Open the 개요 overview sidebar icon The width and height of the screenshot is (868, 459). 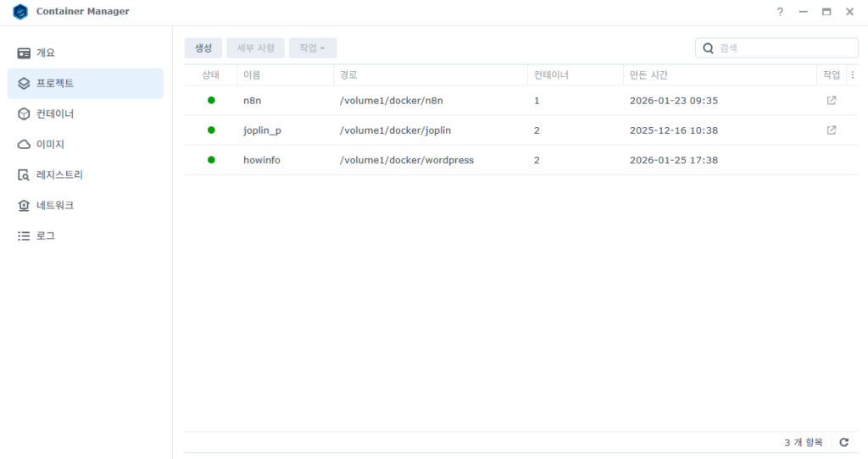(24, 53)
